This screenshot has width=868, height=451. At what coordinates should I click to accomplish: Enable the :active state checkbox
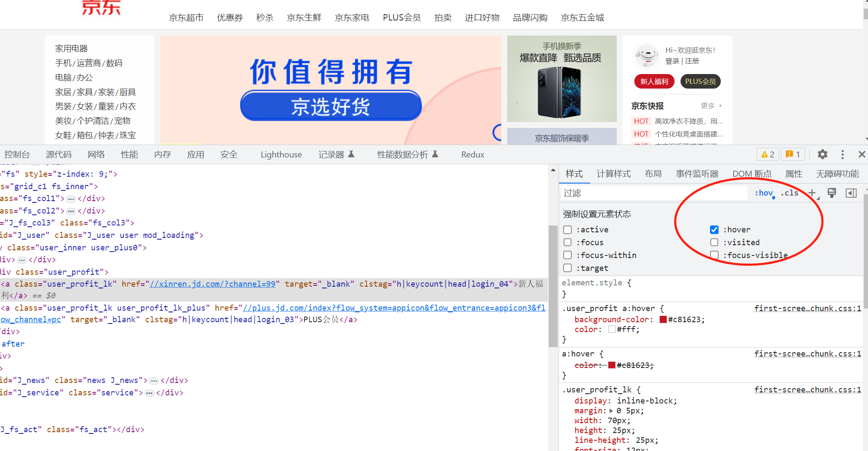[x=568, y=230]
